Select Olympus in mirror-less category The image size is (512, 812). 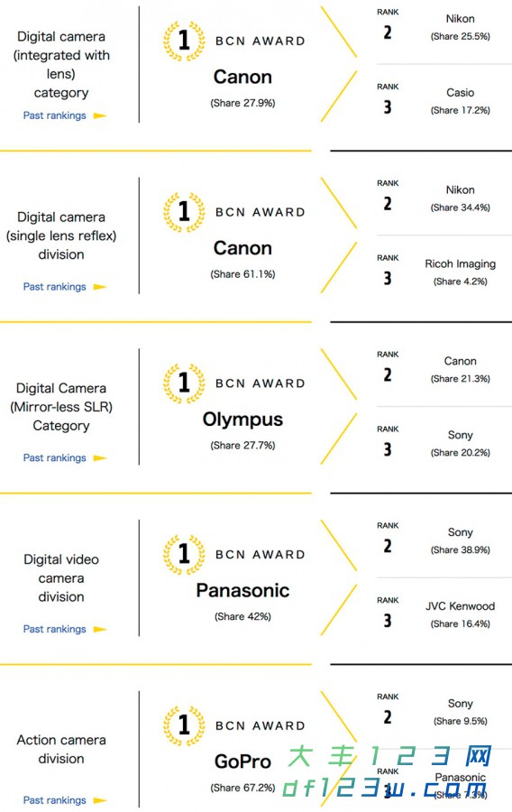point(242,420)
